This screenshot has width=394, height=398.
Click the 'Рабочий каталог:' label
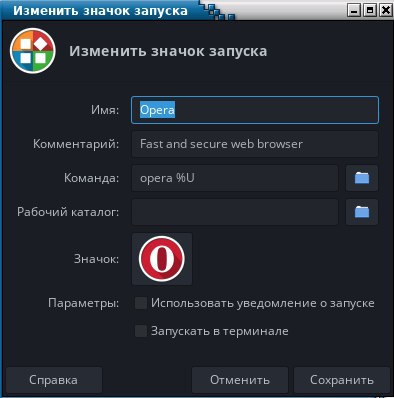[68, 212]
